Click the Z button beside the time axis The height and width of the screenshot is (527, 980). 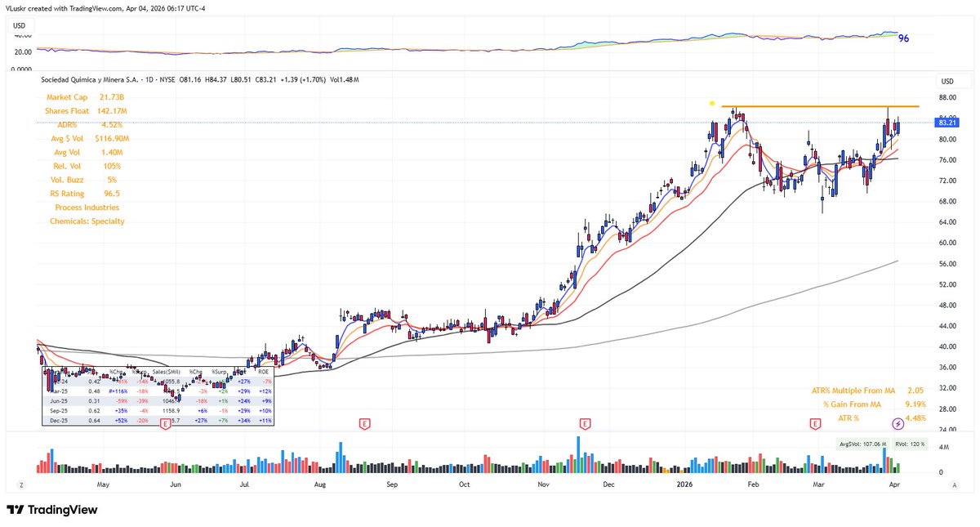(23, 485)
